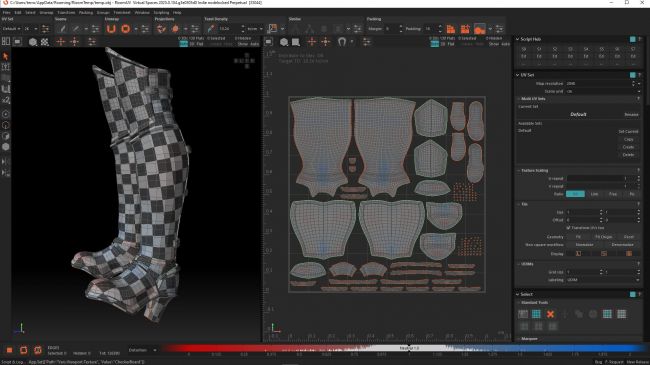This screenshot has height=365, width=650.
Task: Collapse the Script Hub panel
Action: pyautogui.click(x=517, y=39)
